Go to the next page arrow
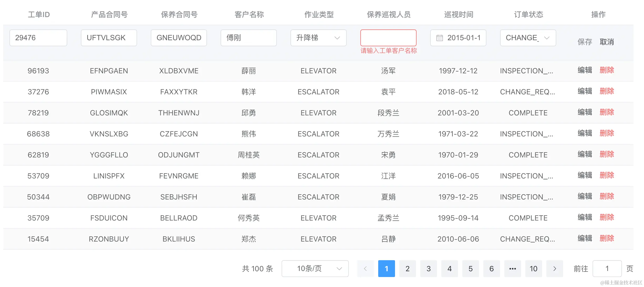The image size is (644, 287). click(554, 269)
